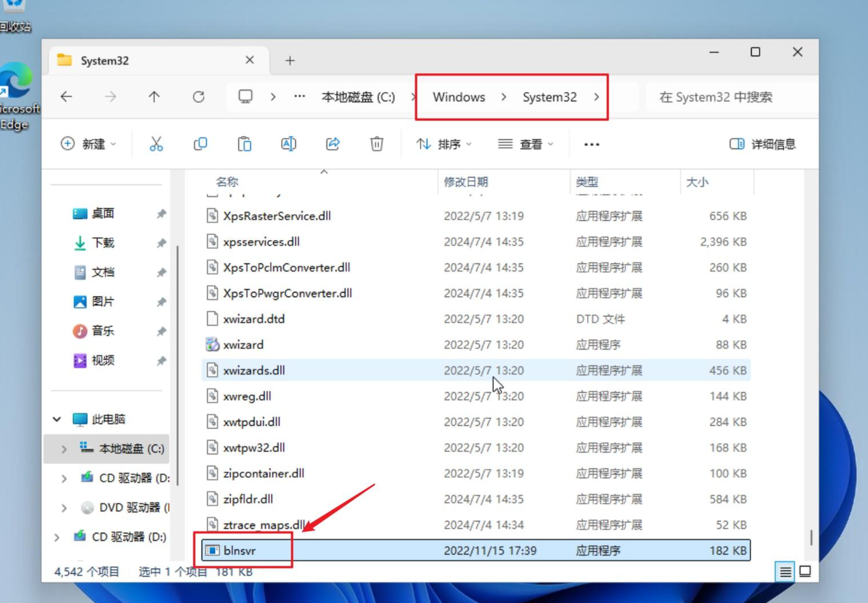Delete the selected file with trash icon
Viewport: 868px width, 603px height.
coord(377,144)
